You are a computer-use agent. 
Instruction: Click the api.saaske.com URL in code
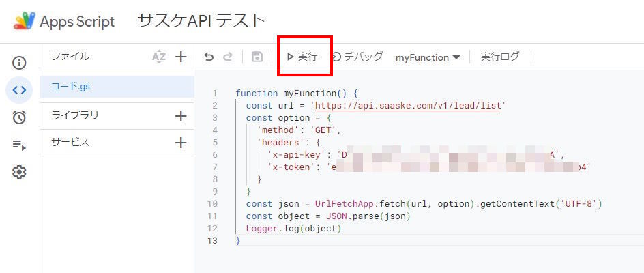408,106
